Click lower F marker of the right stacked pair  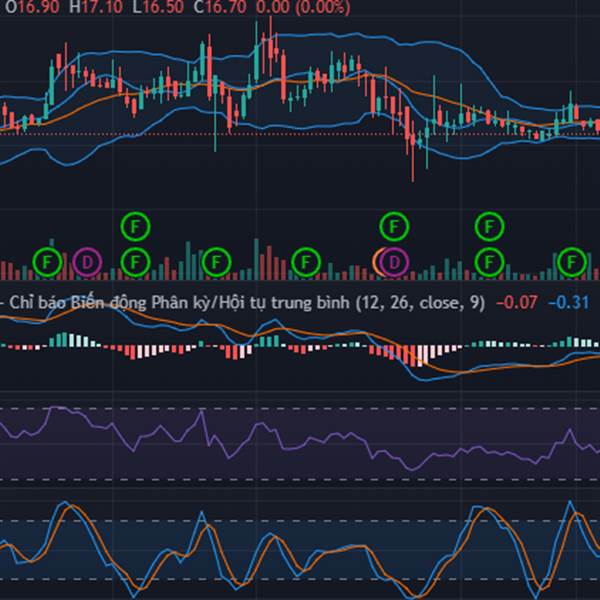click(489, 262)
